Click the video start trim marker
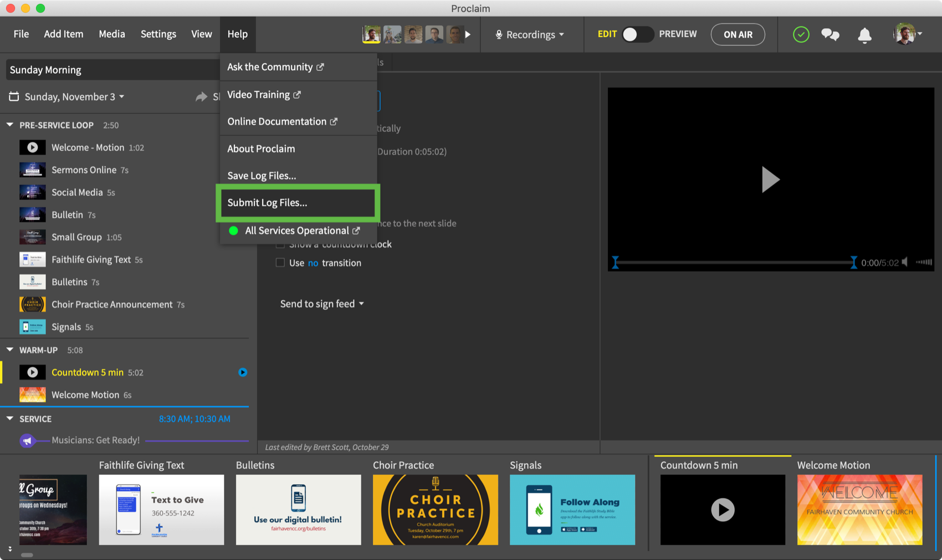This screenshot has height=560, width=942. (x=615, y=263)
